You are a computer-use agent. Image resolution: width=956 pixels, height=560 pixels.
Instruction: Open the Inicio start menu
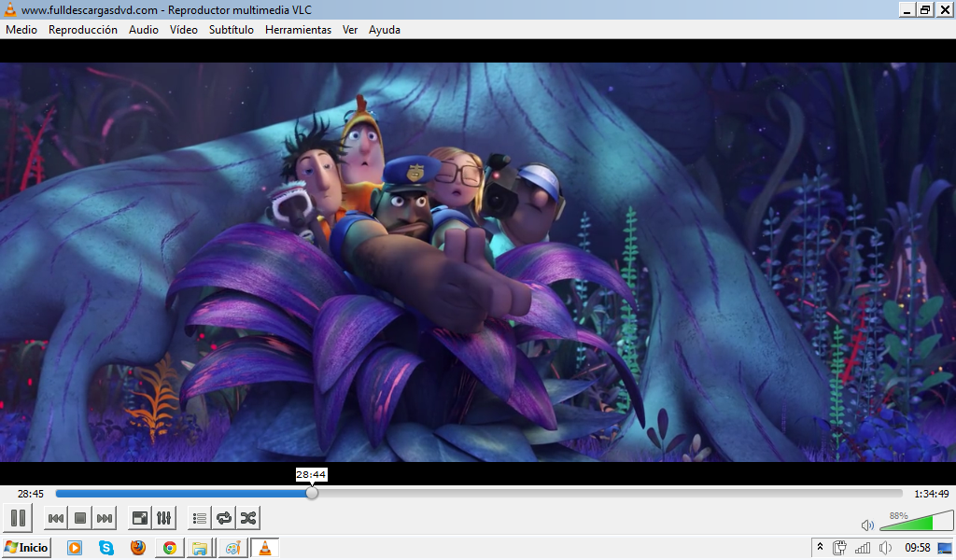[x=26, y=548]
